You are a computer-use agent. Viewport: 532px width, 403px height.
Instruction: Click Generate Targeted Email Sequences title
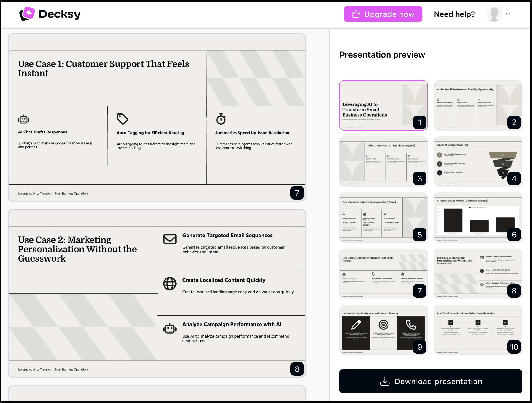(227, 235)
